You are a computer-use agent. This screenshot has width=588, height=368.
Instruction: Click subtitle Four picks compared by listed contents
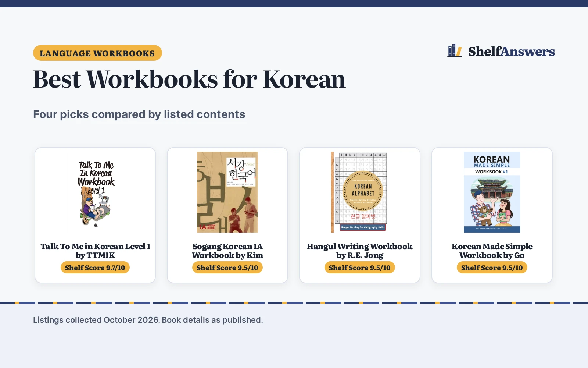pyautogui.click(x=139, y=114)
